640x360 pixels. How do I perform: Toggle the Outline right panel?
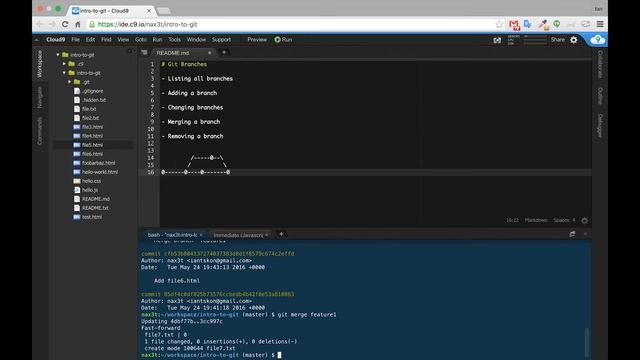tap(600, 96)
